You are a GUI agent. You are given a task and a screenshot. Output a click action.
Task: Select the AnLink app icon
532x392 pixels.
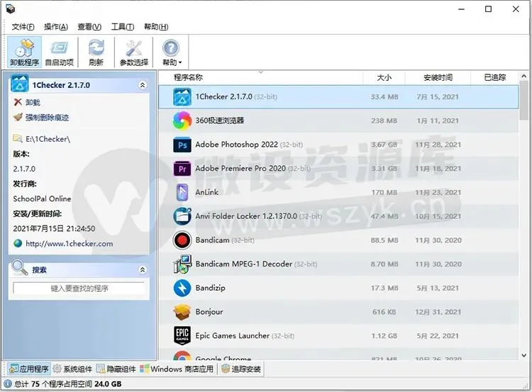point(182,192)
